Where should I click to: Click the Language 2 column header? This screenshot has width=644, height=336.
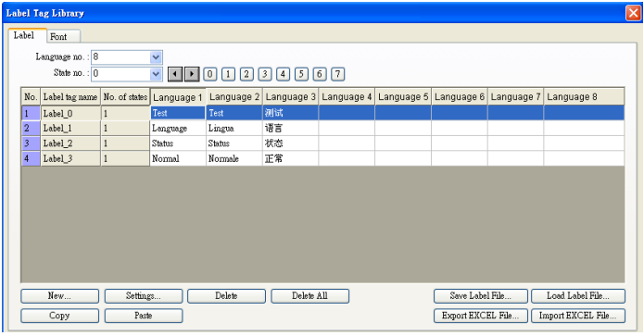coord(234,97)
